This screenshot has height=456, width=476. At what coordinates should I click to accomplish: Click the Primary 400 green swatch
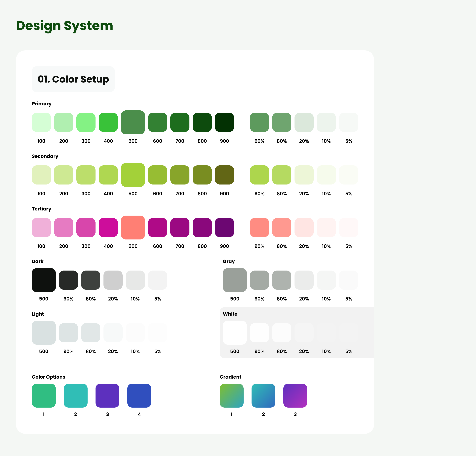click(x=108, y=122)
